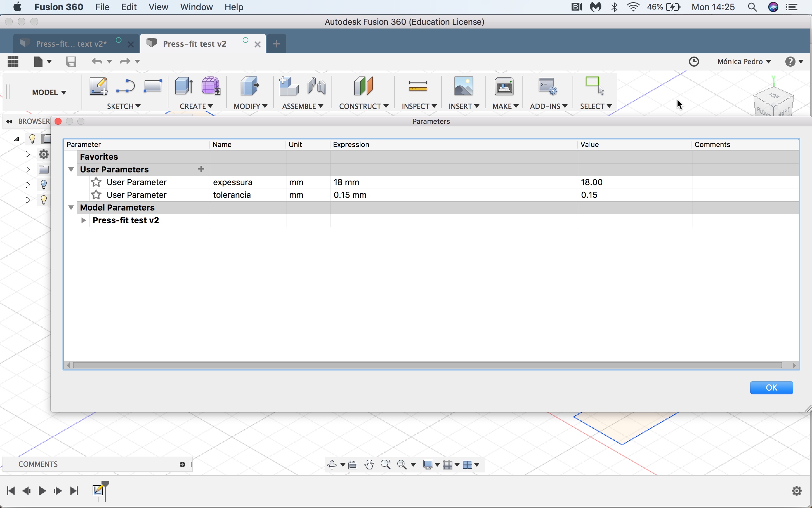Viewport: 812px width, 508px height.
Task: Select the Rectangle sketch tool icon
Action: 153,86
